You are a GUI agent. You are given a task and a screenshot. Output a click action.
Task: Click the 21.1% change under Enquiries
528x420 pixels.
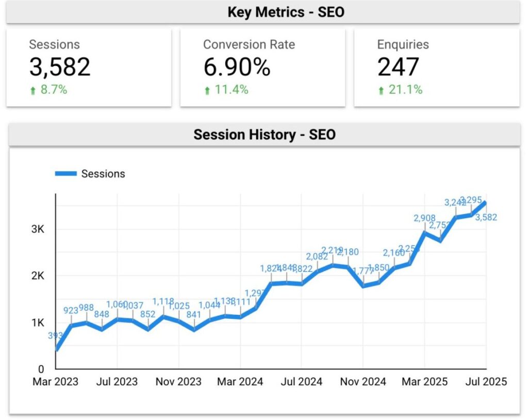coord(406,90)
